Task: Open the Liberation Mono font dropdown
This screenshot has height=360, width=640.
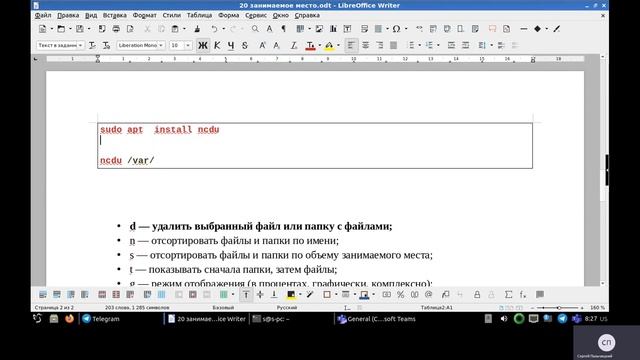Action: tap(161, 45)
